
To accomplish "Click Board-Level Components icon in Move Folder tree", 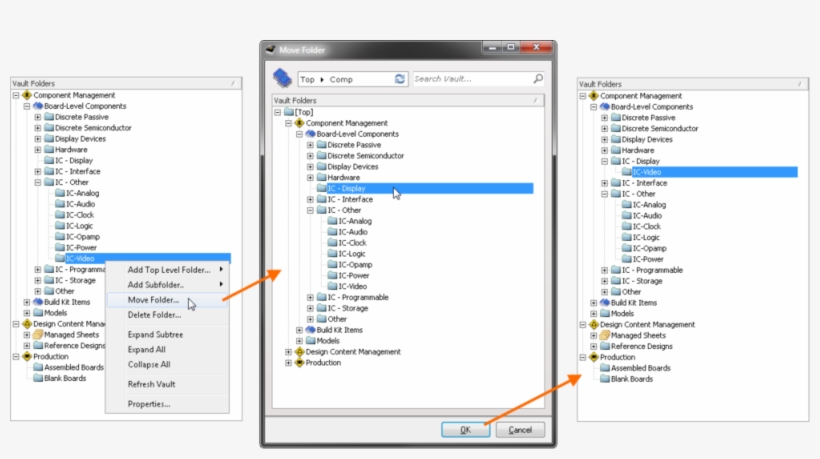I will tap(311, 134).
